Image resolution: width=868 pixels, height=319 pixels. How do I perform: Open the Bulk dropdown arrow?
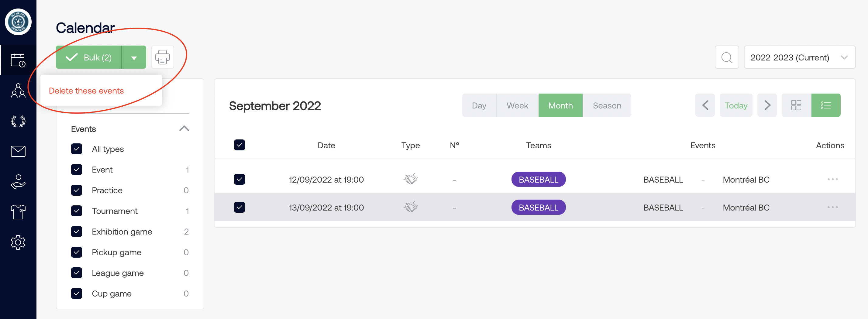pos(134,58)
